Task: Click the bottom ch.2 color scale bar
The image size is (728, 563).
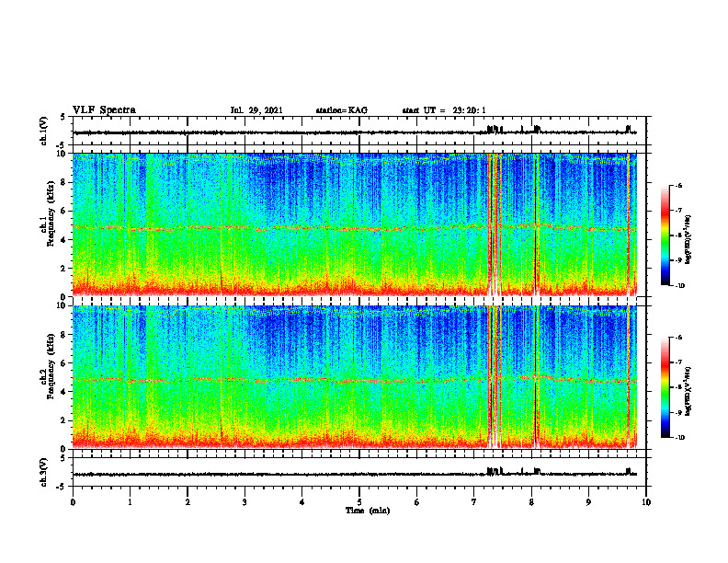Action: 665,387
